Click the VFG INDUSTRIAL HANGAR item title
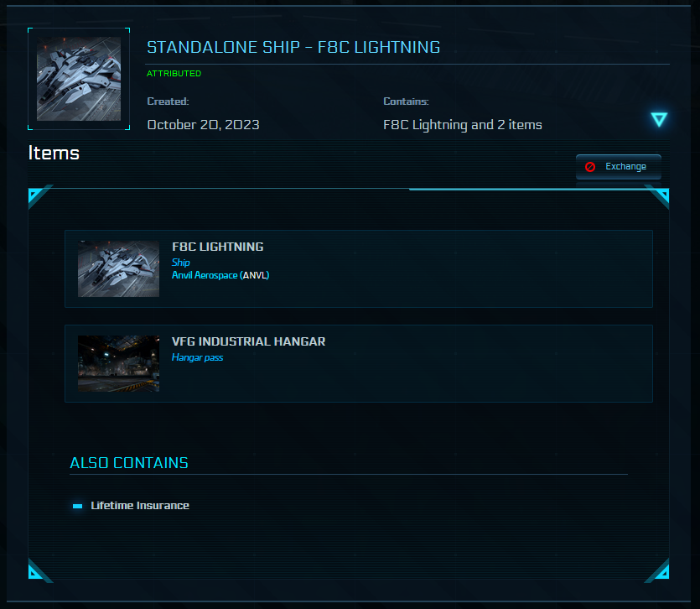The image size is (700, 609). click(x=248, y=341)
